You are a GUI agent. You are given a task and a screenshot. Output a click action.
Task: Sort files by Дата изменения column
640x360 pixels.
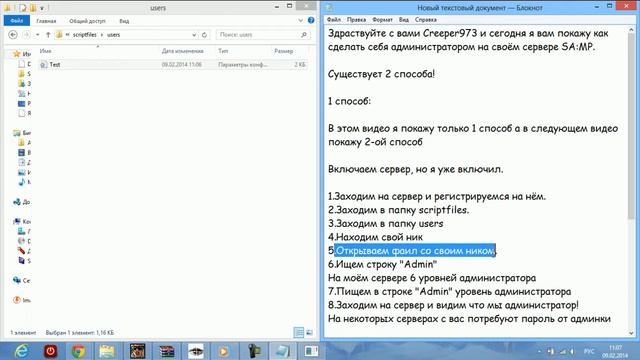[182, 51]
